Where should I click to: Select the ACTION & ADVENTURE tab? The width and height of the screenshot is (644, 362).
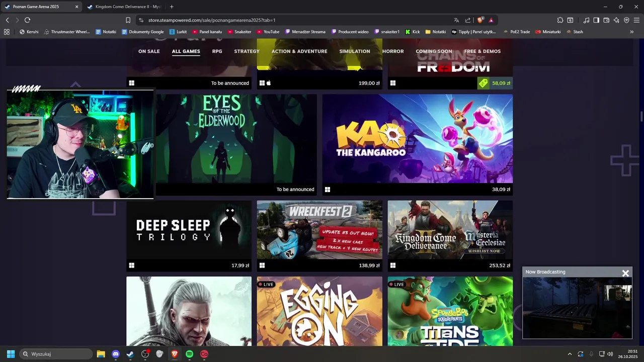tap(299, 51)
